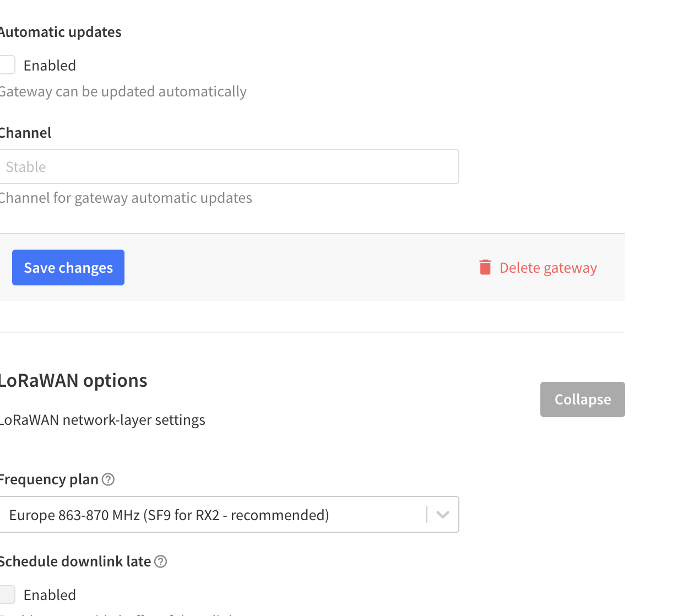Click the Enabled label under Schedule downlink late

coord(50,595)
